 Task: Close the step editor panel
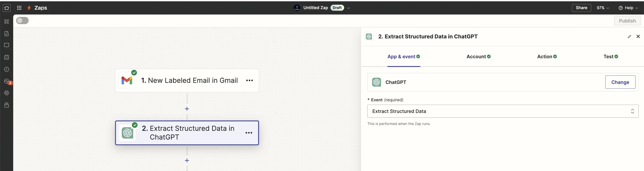point(638,36)
